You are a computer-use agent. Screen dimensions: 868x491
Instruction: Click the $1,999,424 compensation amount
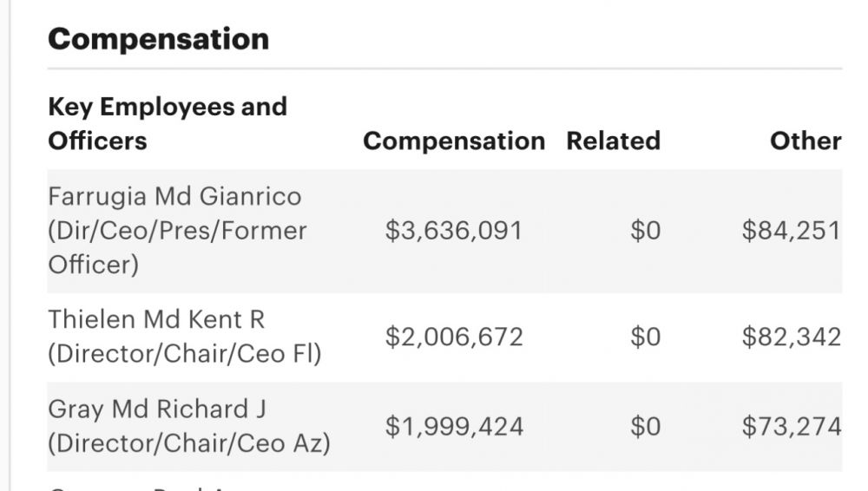point(454,426)
